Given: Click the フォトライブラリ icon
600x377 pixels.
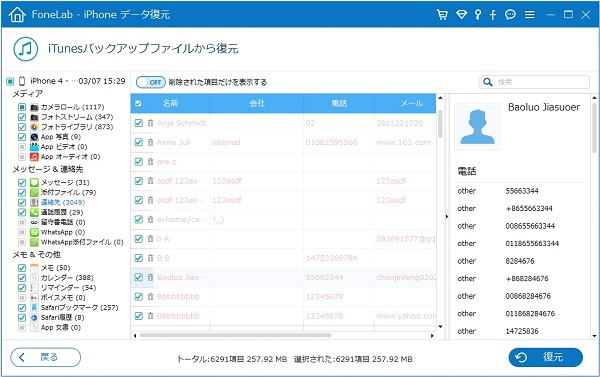Looking at the screenshot, I should [x=34, y=127].
